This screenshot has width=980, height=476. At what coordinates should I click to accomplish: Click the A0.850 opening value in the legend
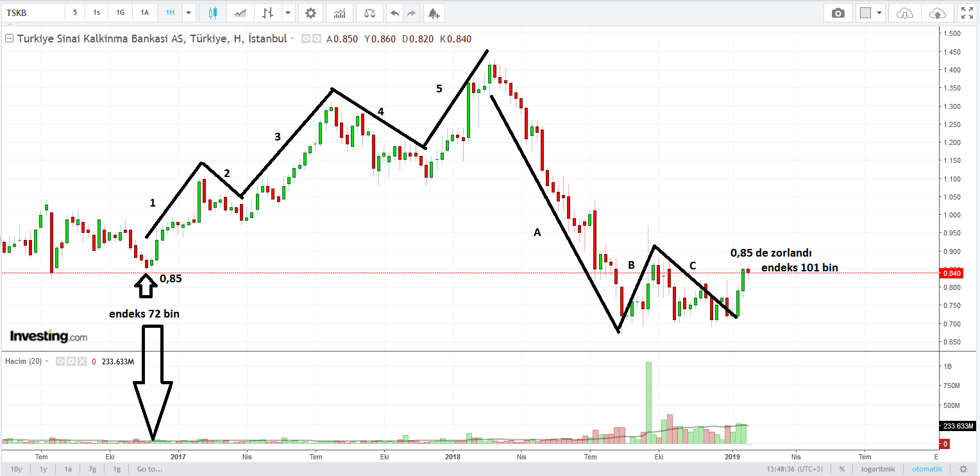[342, 39]
